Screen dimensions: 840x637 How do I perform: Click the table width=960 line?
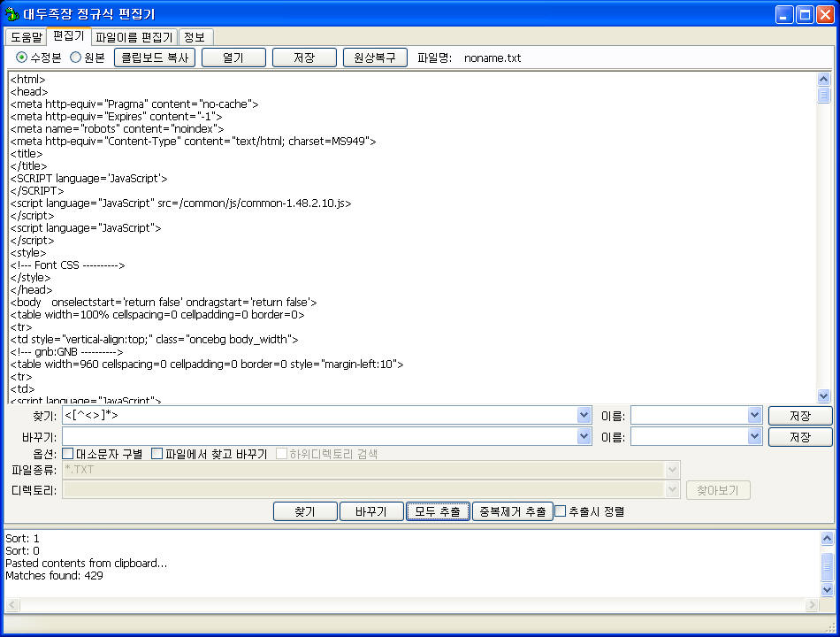(x=207, y=365)
